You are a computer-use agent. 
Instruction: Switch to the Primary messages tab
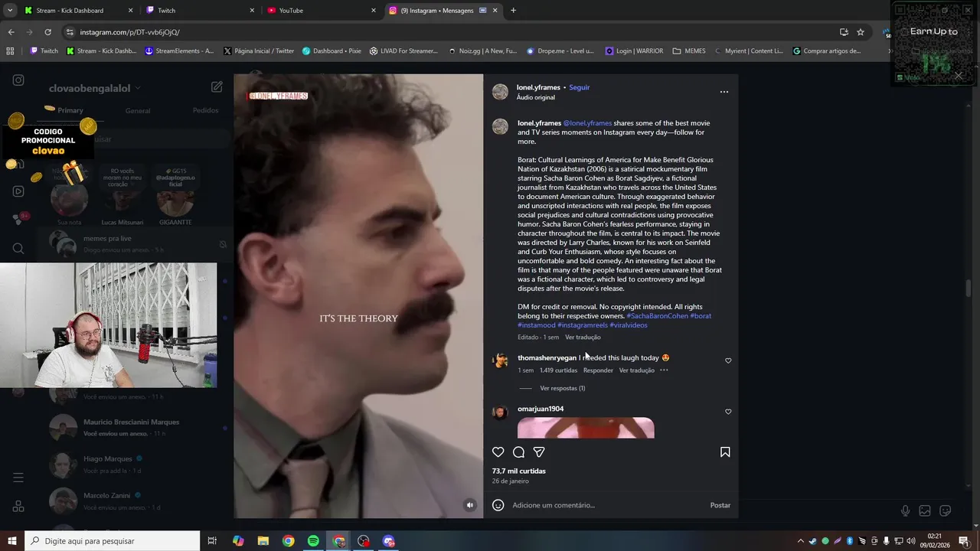(x=70, y=110)
